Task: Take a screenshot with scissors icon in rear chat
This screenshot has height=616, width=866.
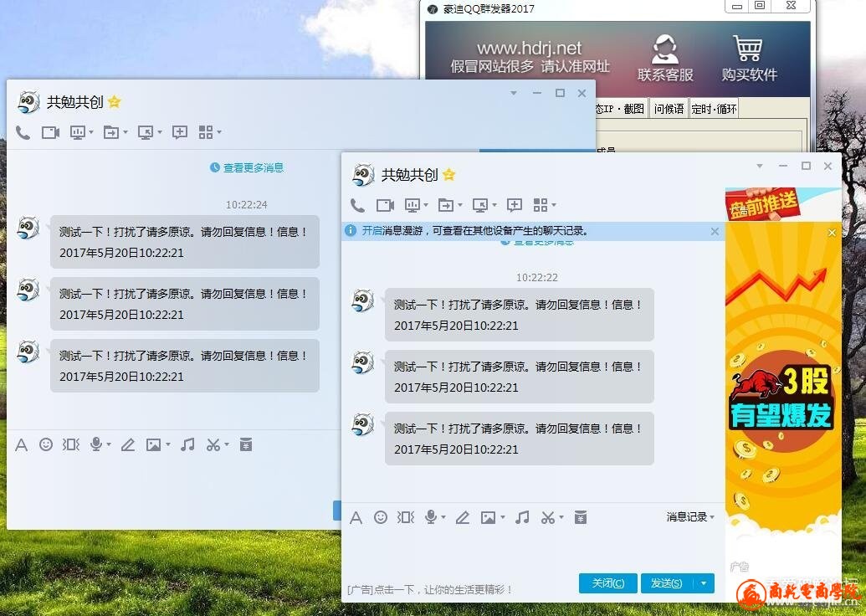Action: [x=213, y=444]
